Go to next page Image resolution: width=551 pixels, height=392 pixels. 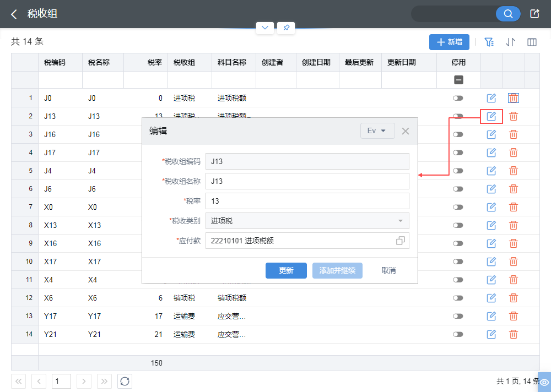[x=84, y=381]
